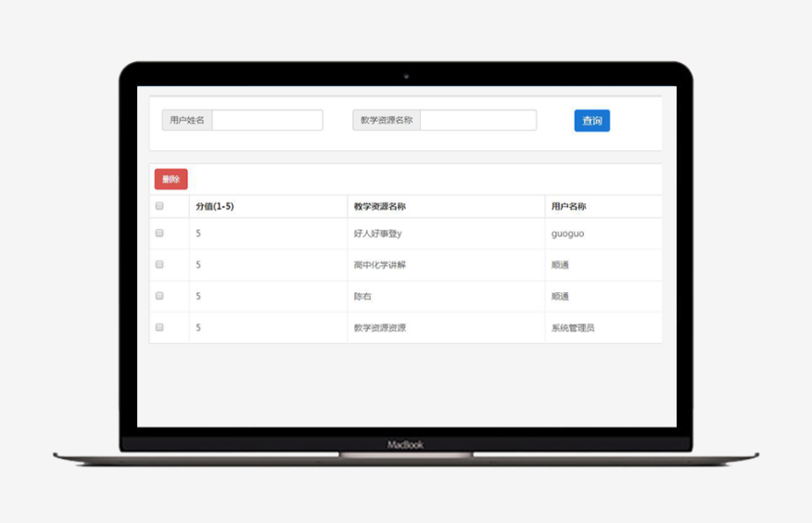Screen dimensions: 812x523
Task: Check the box for the 好人好事登y row
Action: click(x=159, y=234)
